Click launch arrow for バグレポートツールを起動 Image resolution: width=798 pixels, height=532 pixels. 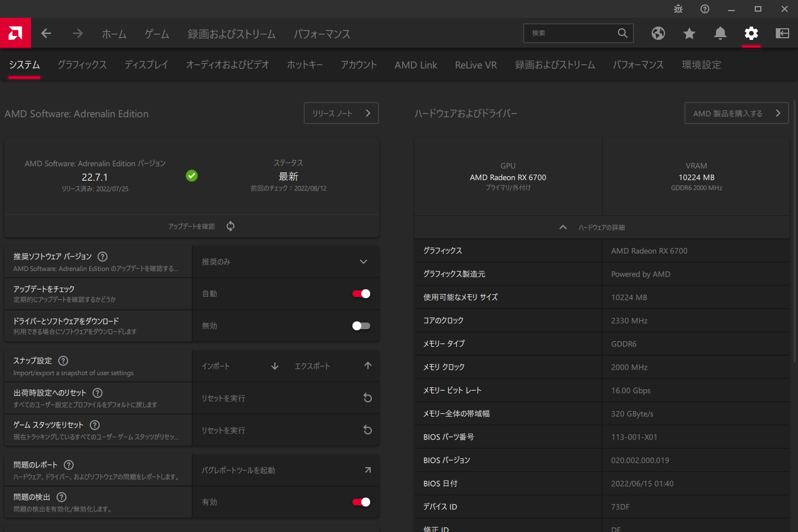point(367,470)
